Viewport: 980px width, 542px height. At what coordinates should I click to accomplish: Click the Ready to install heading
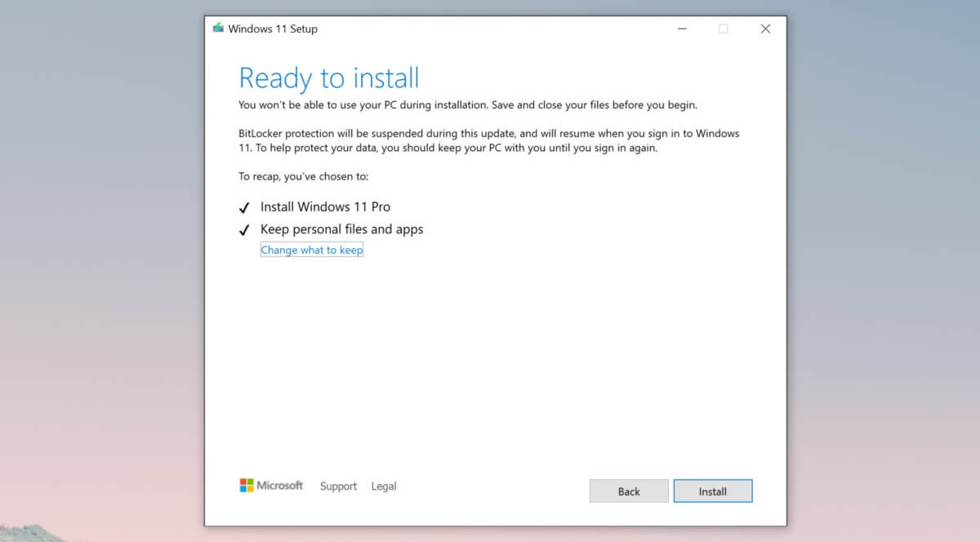[329, 78]
